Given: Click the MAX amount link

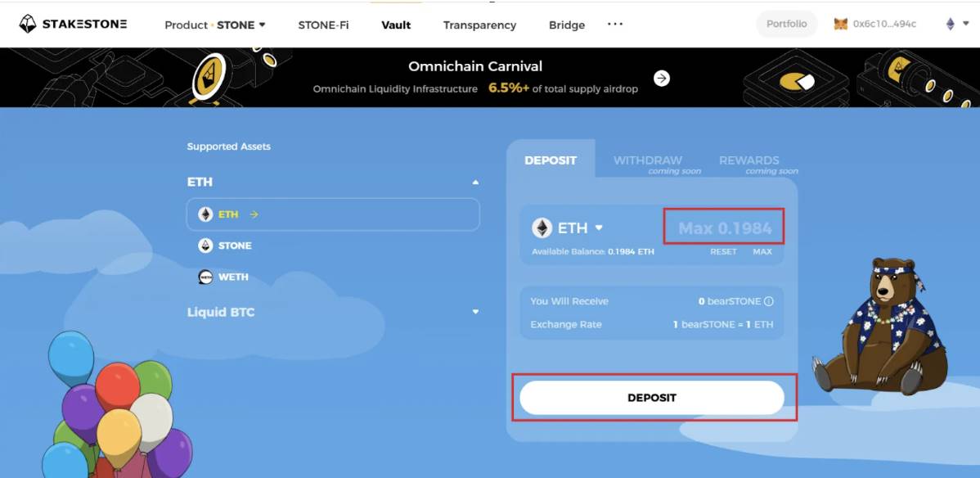Looking at the screenshot, I should (x=762, y=251).
